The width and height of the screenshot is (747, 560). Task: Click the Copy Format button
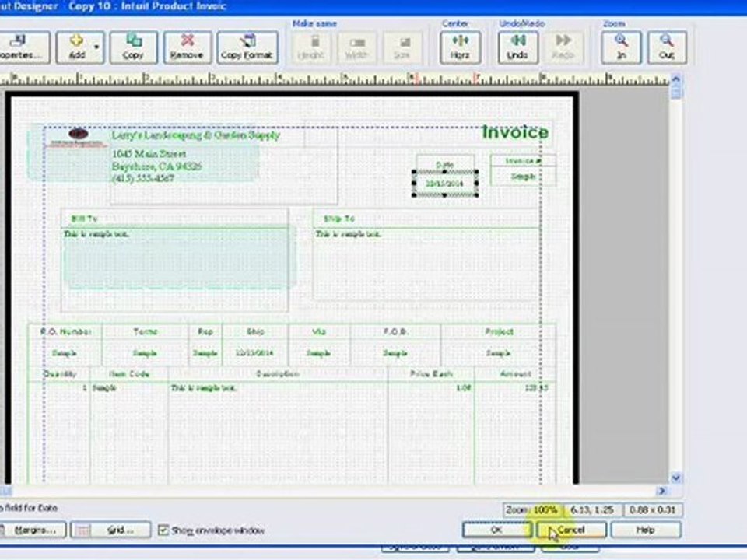tap(247, 47)
